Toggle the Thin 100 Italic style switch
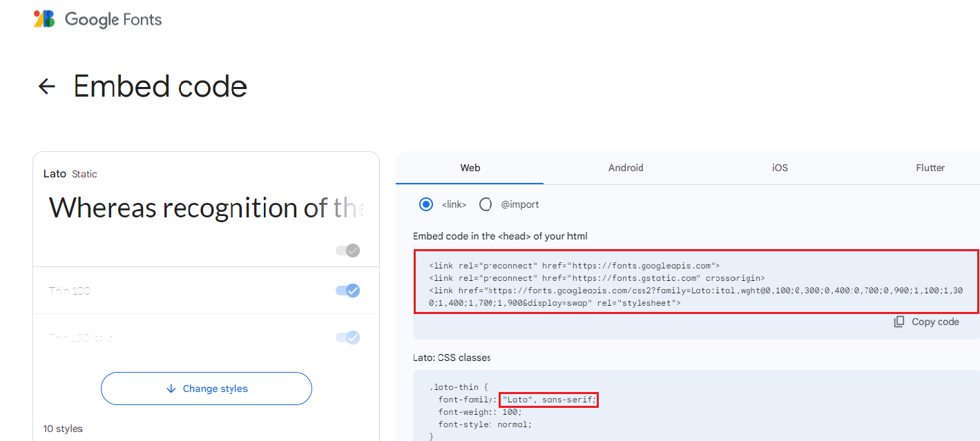This screenshot has height=441, width=980. 348,337
